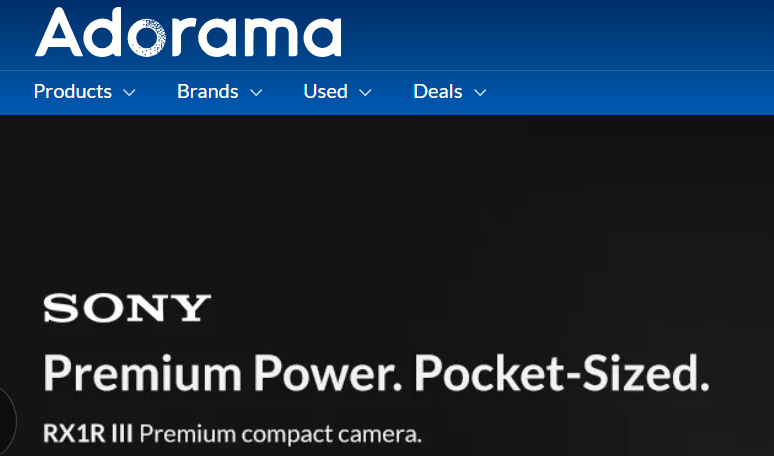Screen dimensions: 774x456
Task: Open the Products menu label
Action: [x=73, y=91]
